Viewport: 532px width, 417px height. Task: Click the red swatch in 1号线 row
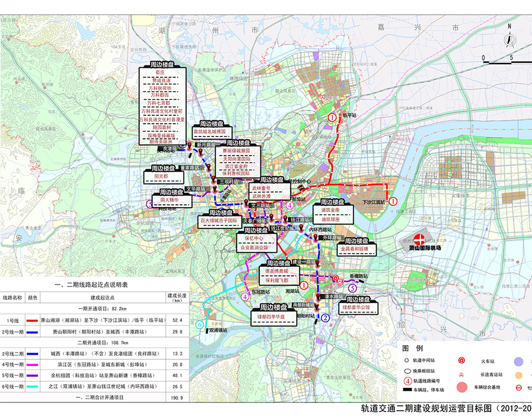click(x=32, y=320)
